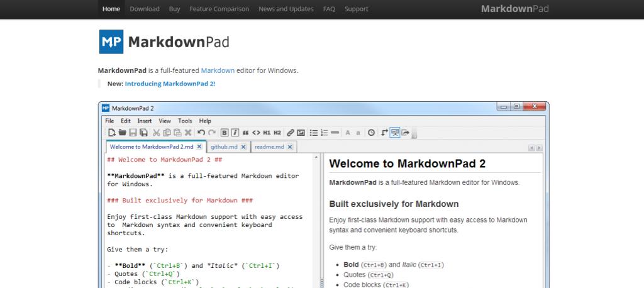Open the Feature Comparison page
This screenshot has width=644, height=288.
[219, 9]
